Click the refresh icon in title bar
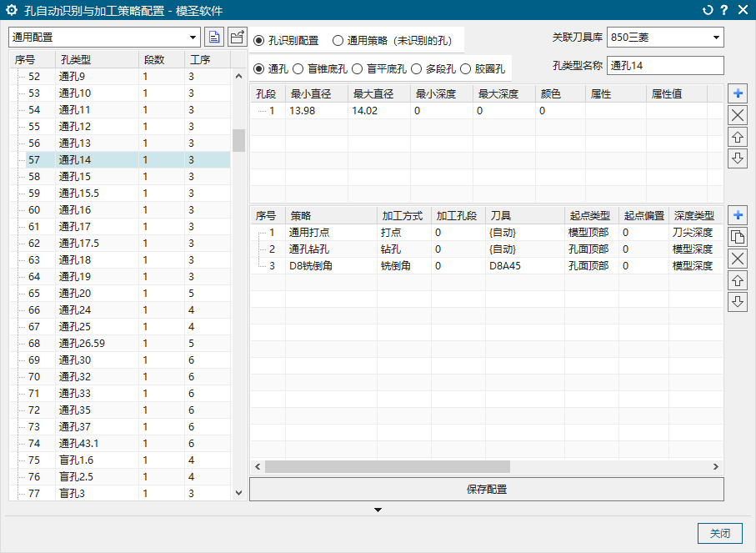This screenshot has width=756, height=553. 708,10
